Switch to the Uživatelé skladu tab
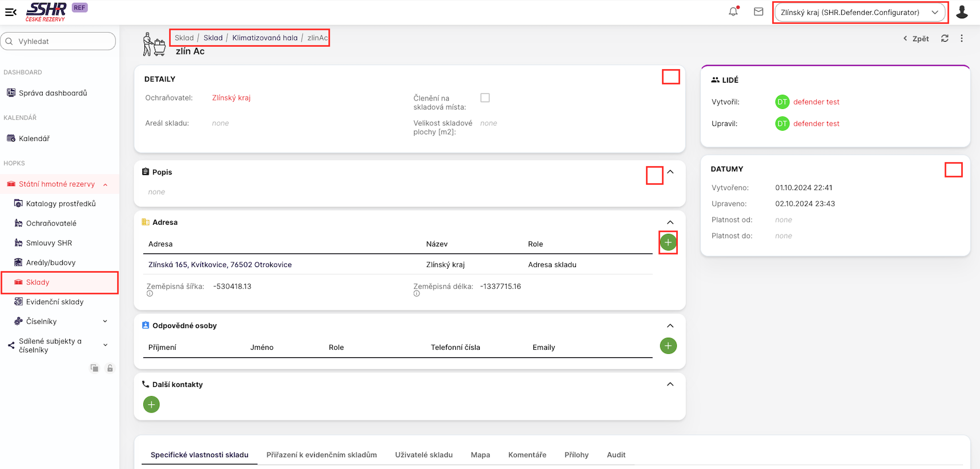This screenshot has width=980, height=469. click(x=424, y=455)
